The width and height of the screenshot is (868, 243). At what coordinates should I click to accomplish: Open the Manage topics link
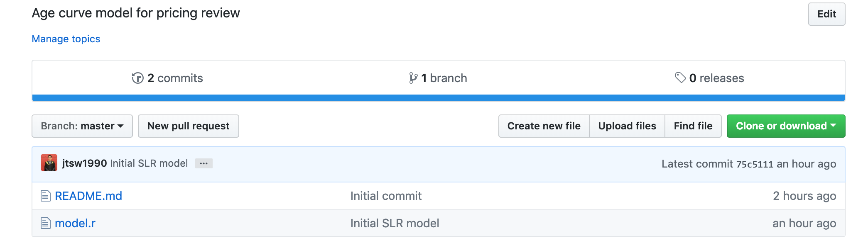click(x=66, y=39)
